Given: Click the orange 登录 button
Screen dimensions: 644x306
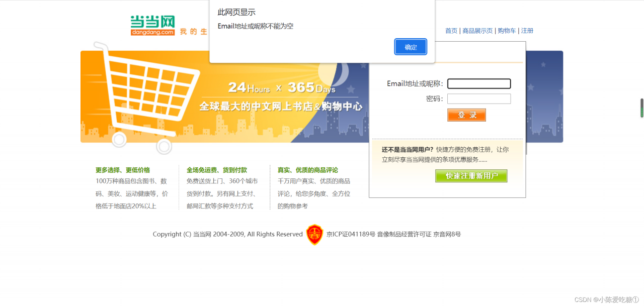Looking at the screenshot, I should [466, 115].
